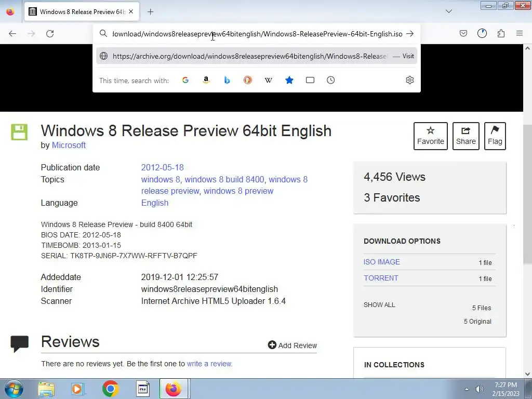Select the Windows 8 Release Preview tab
The image size is (532, 399).
(x=82, y=12)
